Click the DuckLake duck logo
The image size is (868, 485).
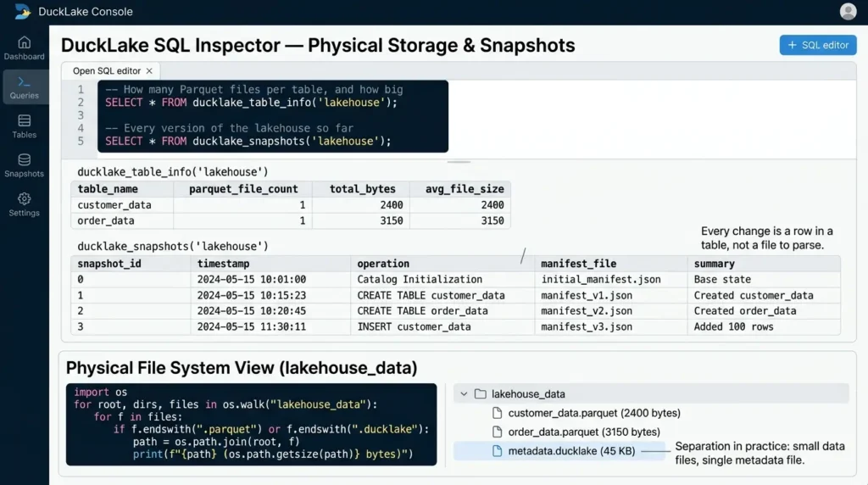23,11
